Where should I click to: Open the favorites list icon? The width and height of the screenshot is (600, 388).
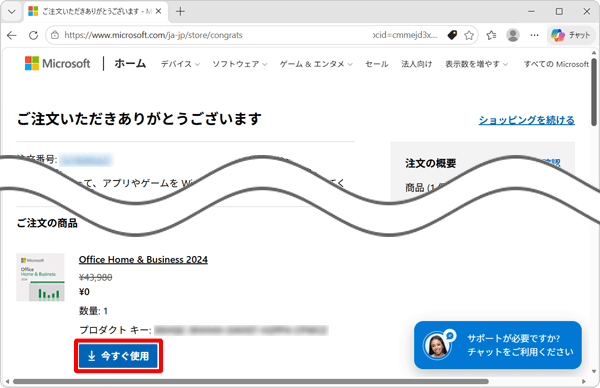pyautogui.click(x=491, y=35)
